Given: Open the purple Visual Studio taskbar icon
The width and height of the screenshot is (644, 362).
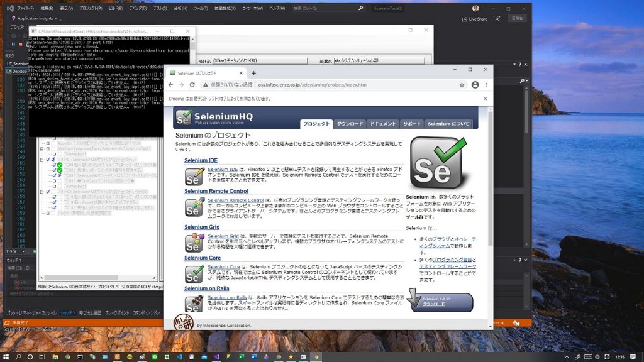Looking at the screenshot, I should click(216, 357).
